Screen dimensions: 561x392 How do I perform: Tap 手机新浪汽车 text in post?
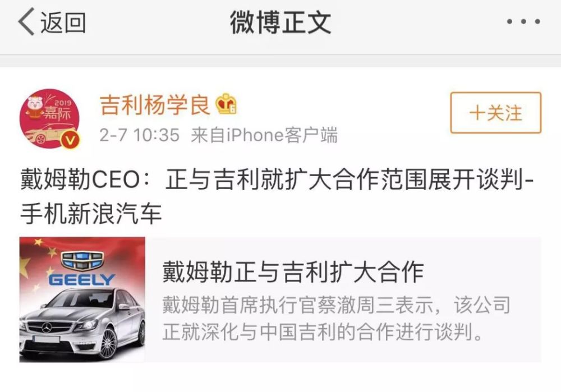(x=91, y=214)
